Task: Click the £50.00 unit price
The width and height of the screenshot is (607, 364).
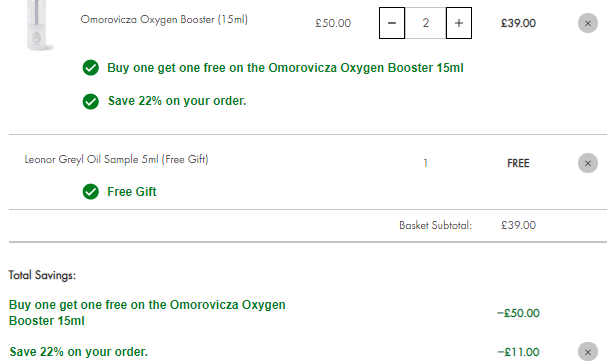Action: (x=333, y=23)
